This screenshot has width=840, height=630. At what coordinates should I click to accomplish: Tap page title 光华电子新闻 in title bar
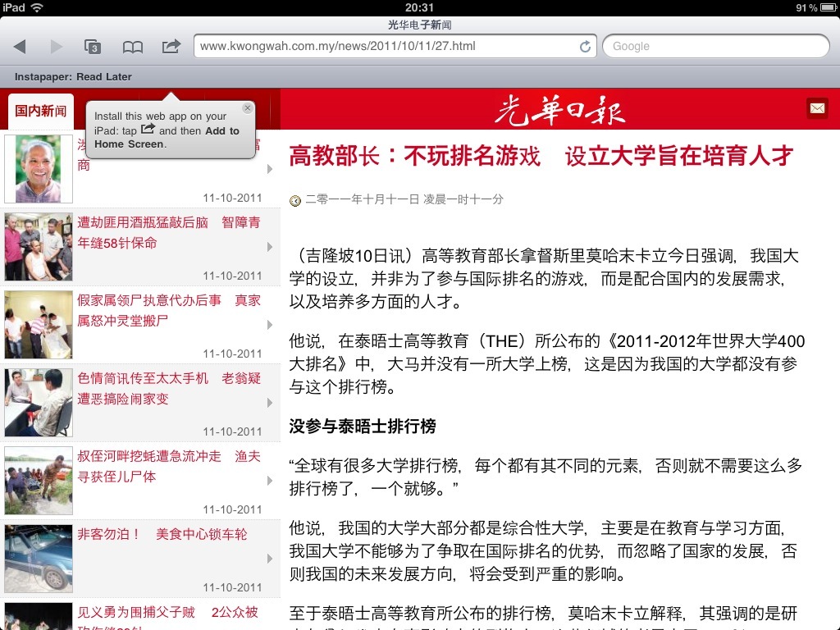point(419,25)
